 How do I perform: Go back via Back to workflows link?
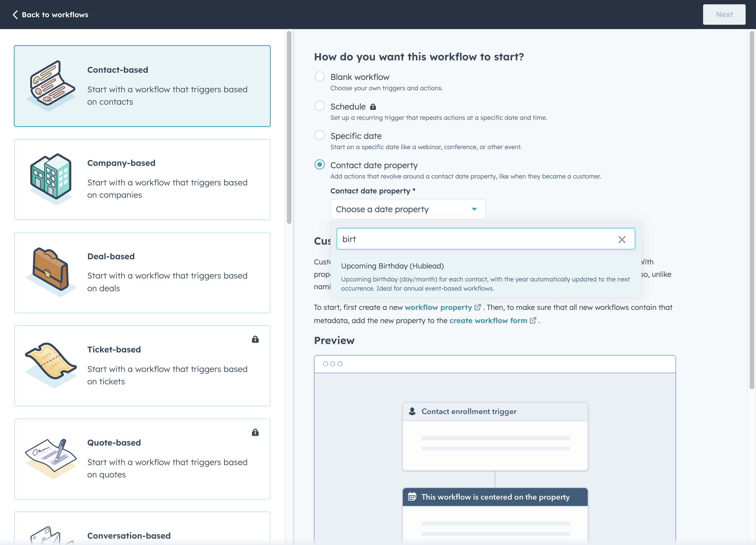(x=50, y=15)
